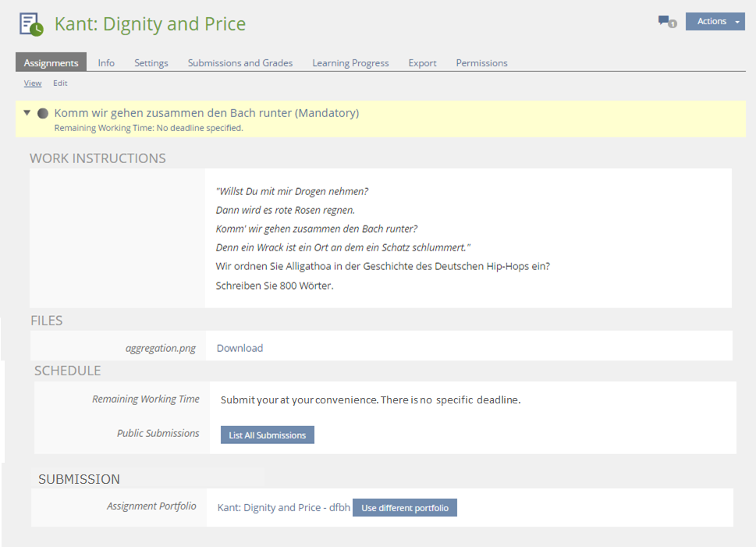
Task: Open the Kant: Dignity and Price - dfbh portfolio link
Action: click(283, 507)
